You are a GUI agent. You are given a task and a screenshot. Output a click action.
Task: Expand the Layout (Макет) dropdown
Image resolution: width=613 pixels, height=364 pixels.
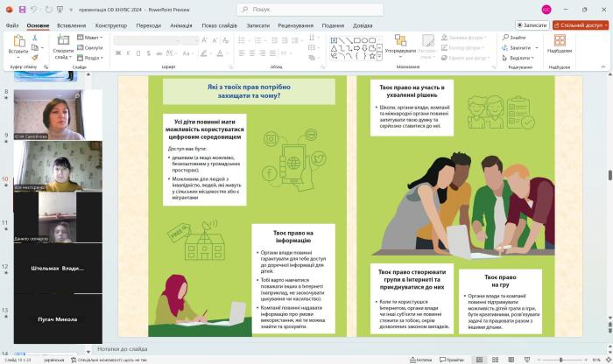(91, 38)
